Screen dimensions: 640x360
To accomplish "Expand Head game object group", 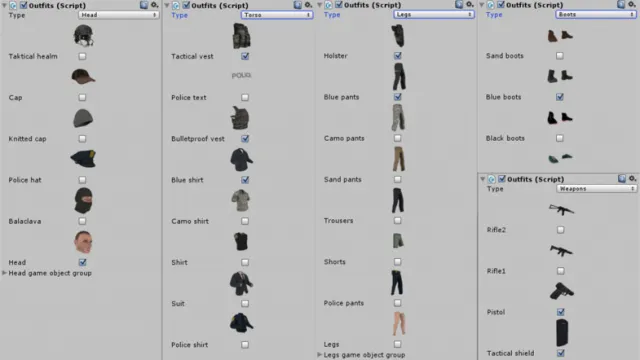I will pos(4,273).
